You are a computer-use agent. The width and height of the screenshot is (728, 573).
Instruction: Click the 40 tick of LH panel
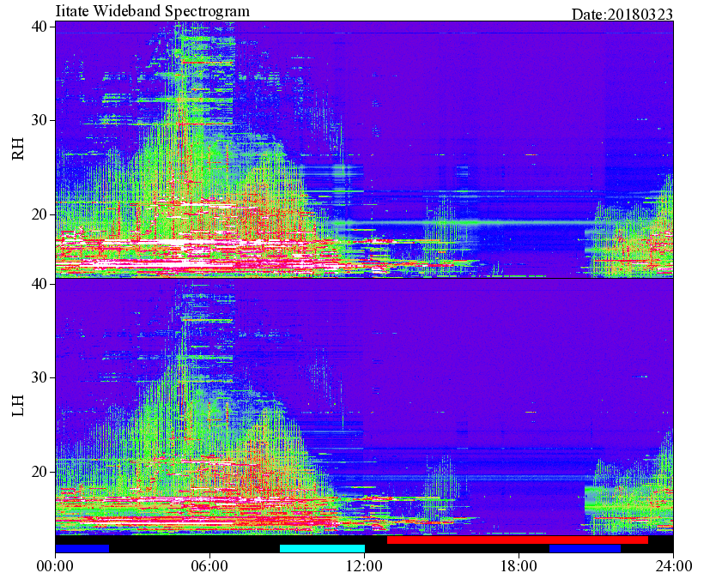click(x=39, y=283)
